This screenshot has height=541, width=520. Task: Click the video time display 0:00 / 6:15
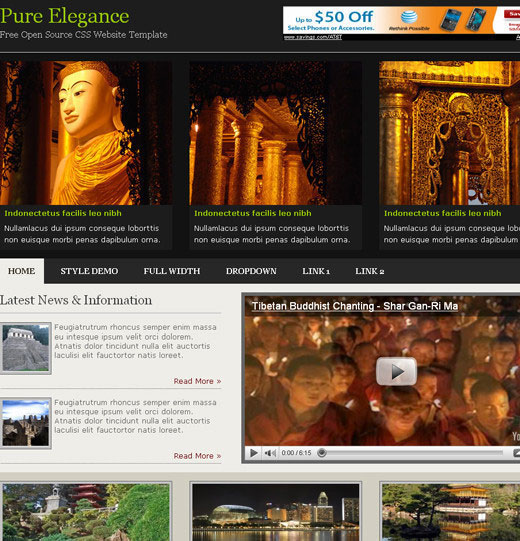click(296, 453)
